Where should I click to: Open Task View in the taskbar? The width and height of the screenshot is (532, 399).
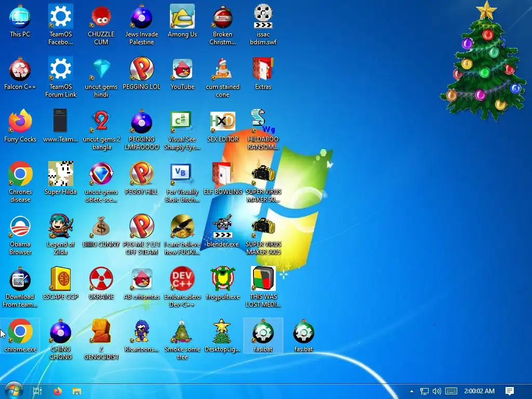(37, 391)
